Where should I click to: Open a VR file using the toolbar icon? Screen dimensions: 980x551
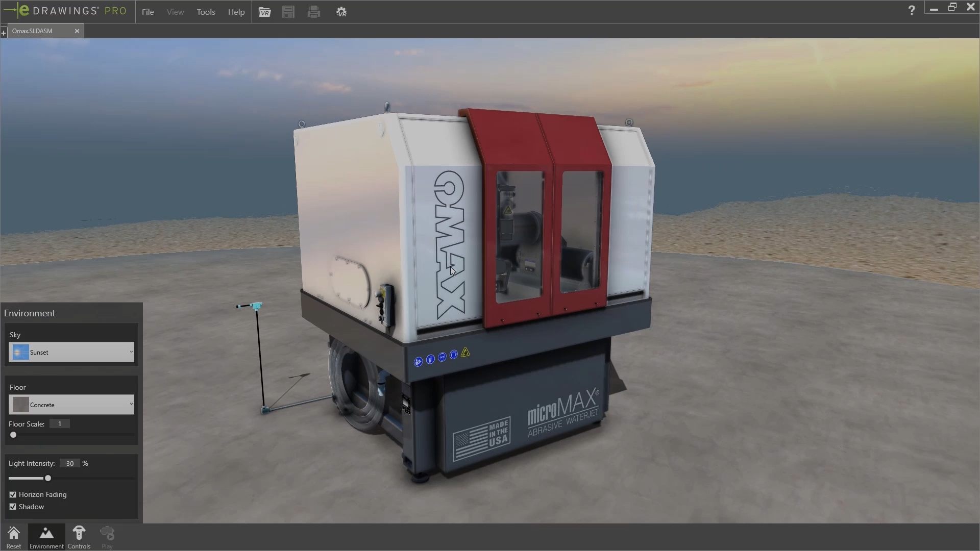[265, 12]
